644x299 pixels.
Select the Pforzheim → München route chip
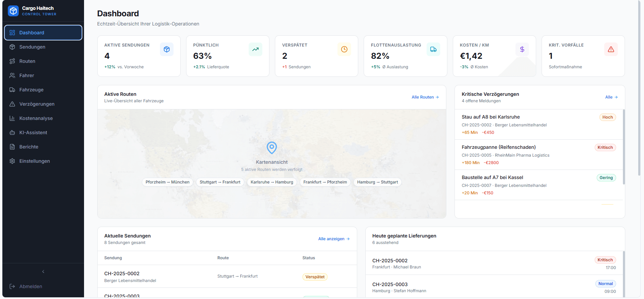167,182
